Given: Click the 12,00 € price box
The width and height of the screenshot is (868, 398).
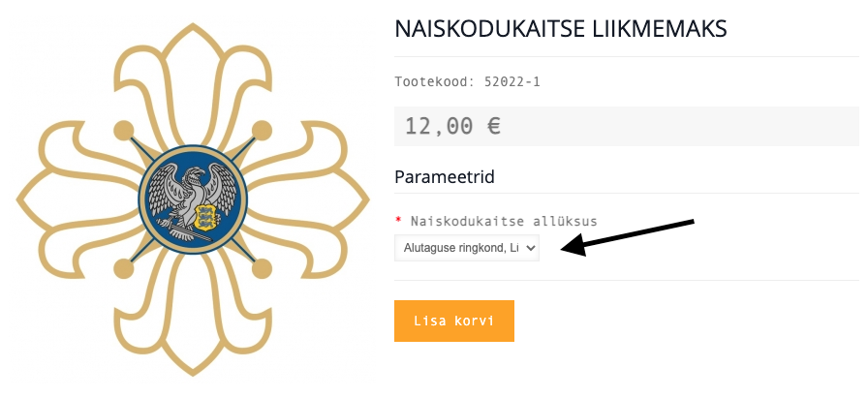Looking at the screenshot, I should click(x=626, y=126).
